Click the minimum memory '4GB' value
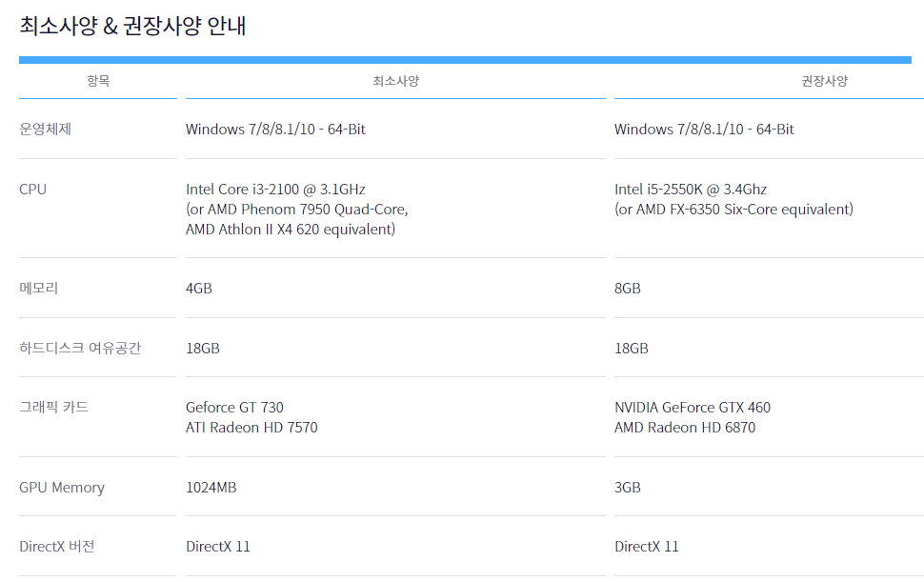Viewport: 924px width, 582px height. click(x=198, y=288)
